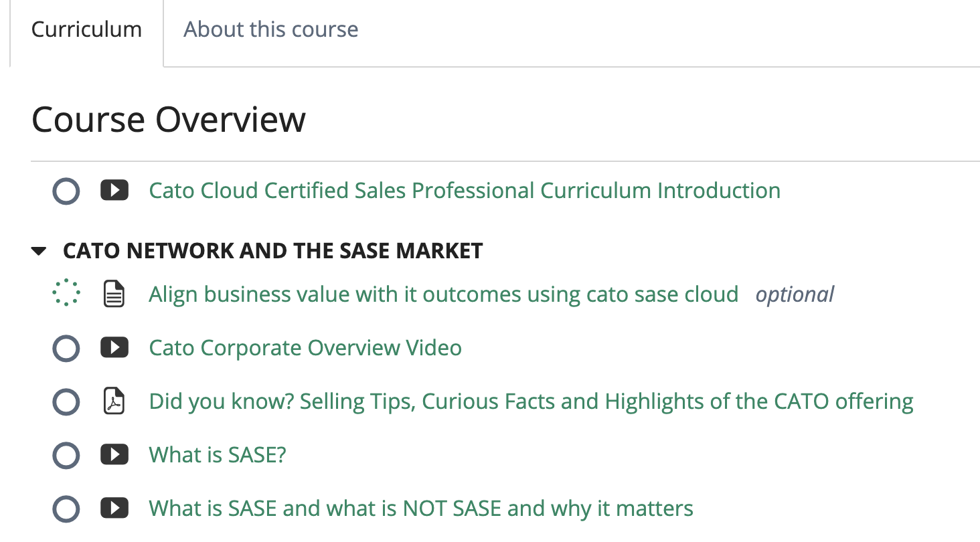Click the video icon next to What is NOT SASE lesson
Image resolution: width=980 pixels, height=542 pixels.
(x=114, y=509)
